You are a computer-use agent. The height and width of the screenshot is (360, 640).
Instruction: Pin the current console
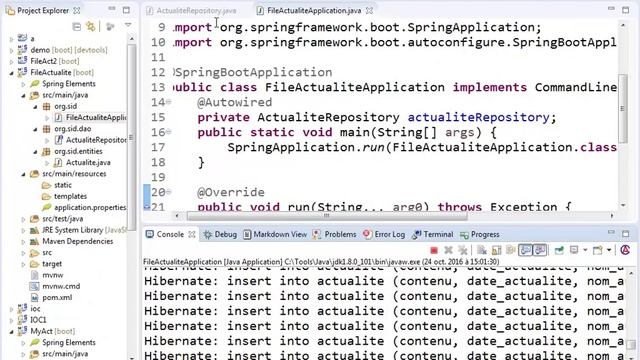(x=559, y=250)
